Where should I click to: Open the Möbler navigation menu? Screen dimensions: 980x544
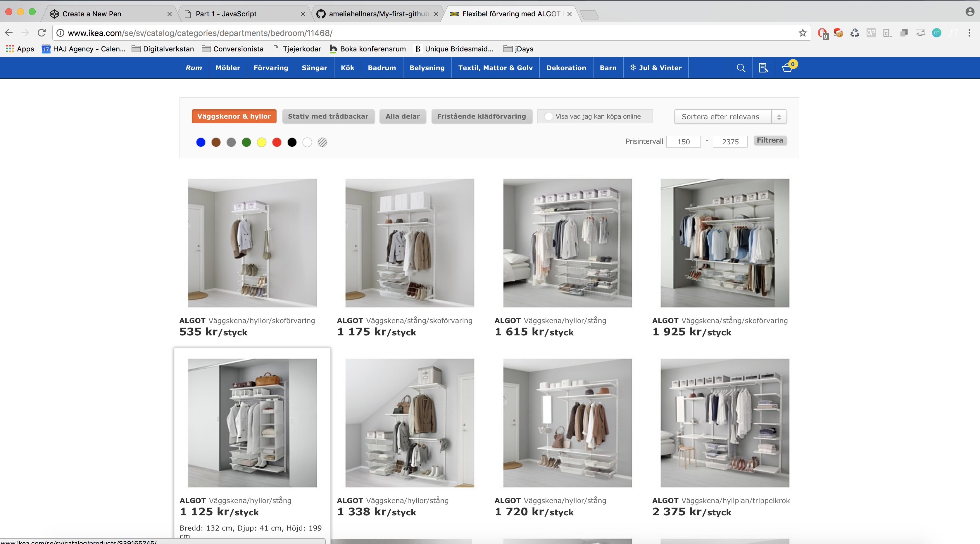pos(227,68)
